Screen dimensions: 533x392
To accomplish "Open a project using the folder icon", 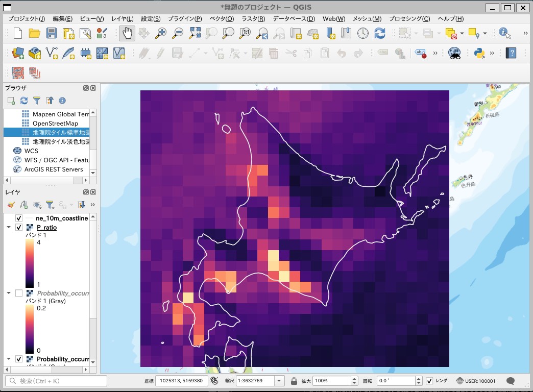I will click(x=34, y=33).
